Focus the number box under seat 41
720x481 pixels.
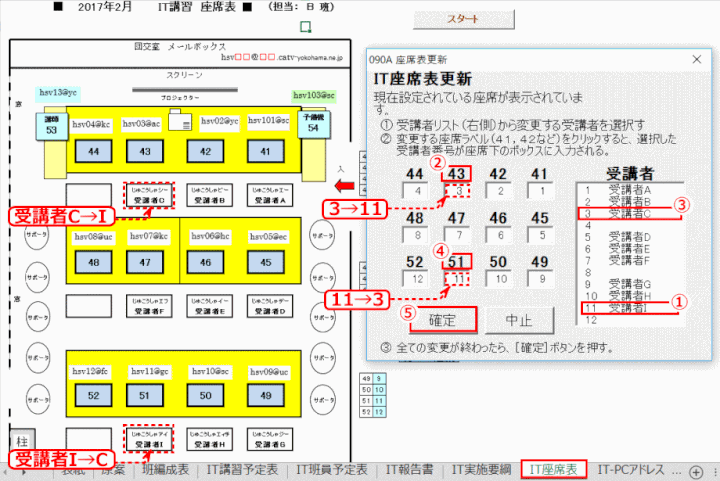pyautogui.click(x=540, y=191)
